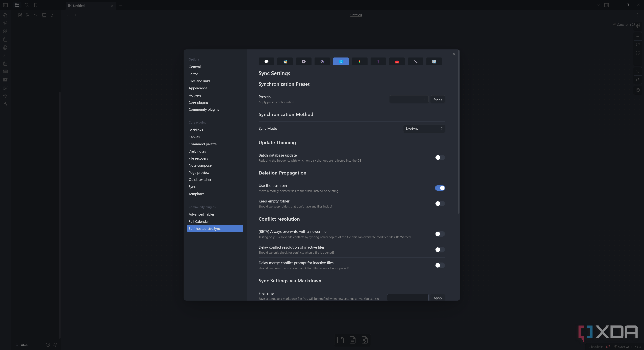Select Community plugins in settings sidebar
The width and height of the screenshot is (644, 350).
click(x=203, y=109)
